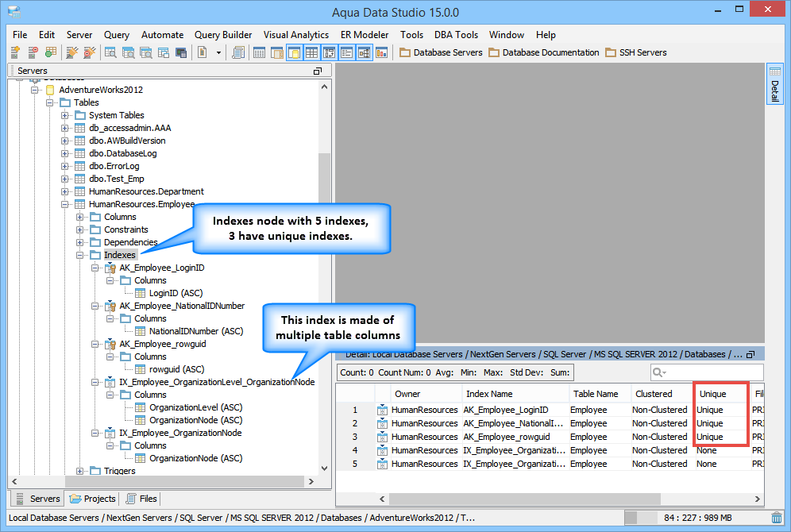Open the dropdown arrow beside document icon
This screenshot has height=532, width=791.
click(218, 52)
